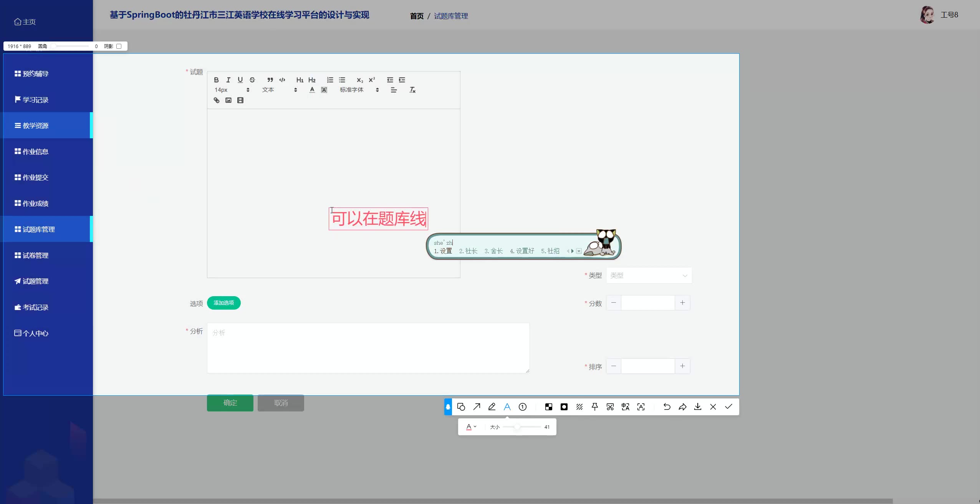Enable the 阴影 shadow checkbox
Viewport: 980px width, 504px height.
(x=119, y=46)
